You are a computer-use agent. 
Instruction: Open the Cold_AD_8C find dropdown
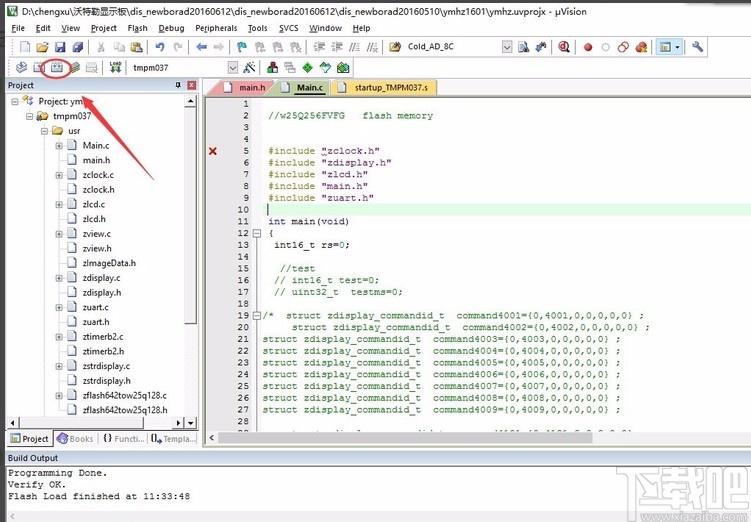[507, 47]
